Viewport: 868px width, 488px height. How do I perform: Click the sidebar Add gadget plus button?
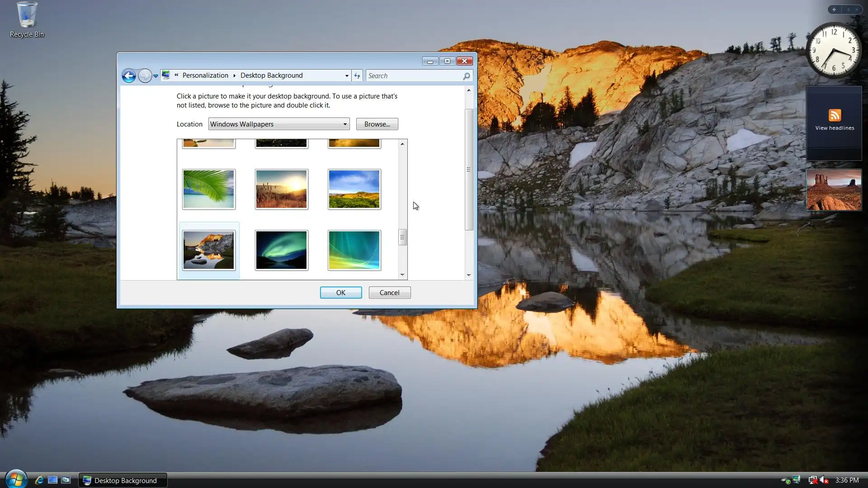coord(834,9)
